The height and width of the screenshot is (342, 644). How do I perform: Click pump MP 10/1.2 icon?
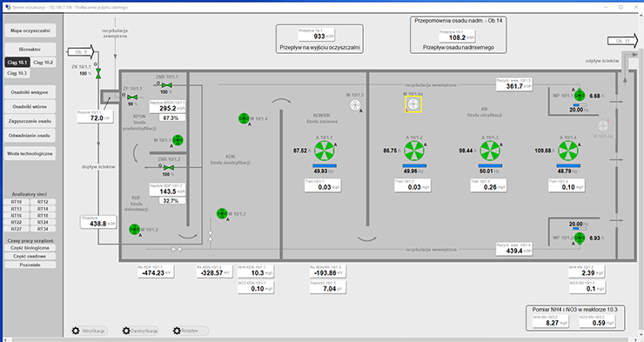pyautogui.click(x=580, y=238)
